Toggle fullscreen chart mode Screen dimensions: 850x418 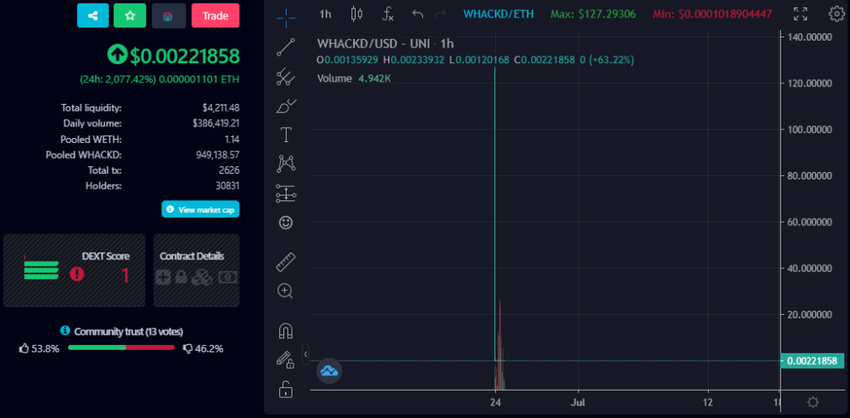(800, 14)
